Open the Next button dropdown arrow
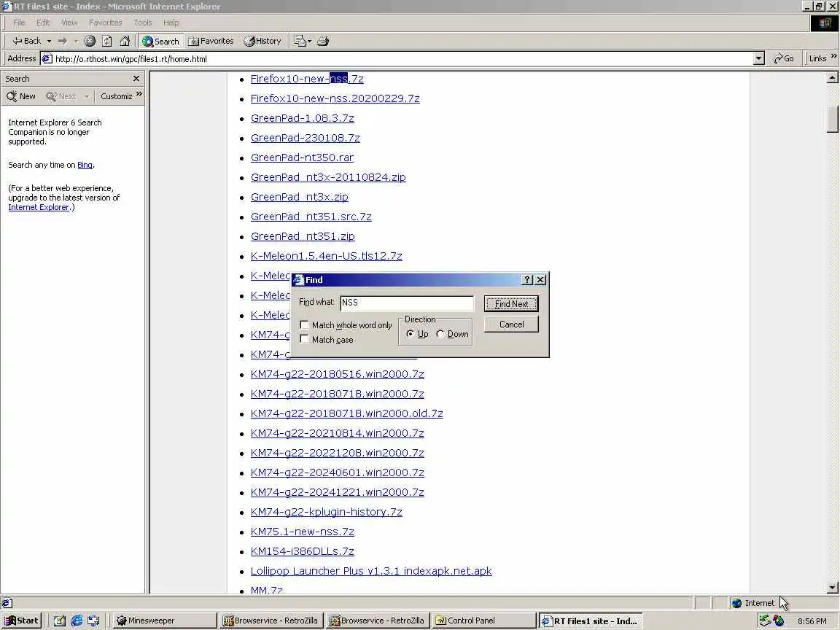 (87, 96)
